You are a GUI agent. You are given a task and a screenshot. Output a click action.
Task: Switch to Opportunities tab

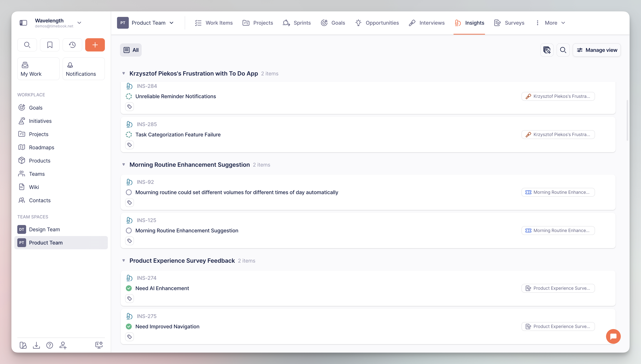377,23
